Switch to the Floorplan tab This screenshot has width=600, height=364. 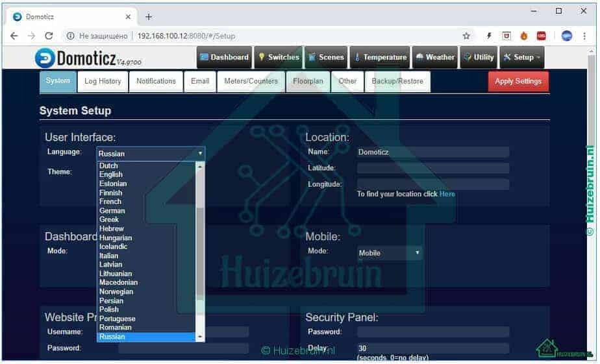(308, 82)
